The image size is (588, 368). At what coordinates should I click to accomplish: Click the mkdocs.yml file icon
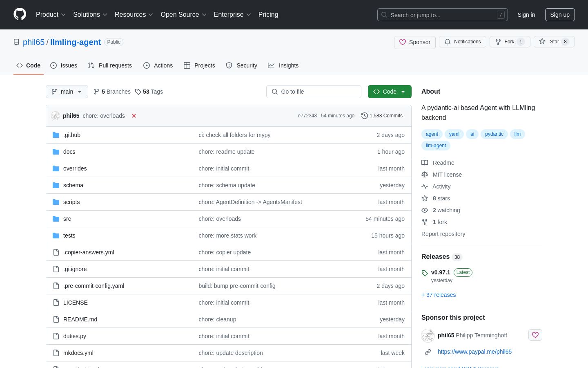[x=56, y=353]
